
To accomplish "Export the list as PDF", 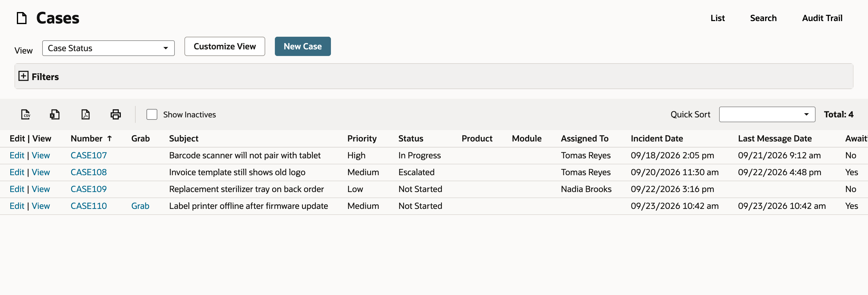I will [x=85, y=114].
